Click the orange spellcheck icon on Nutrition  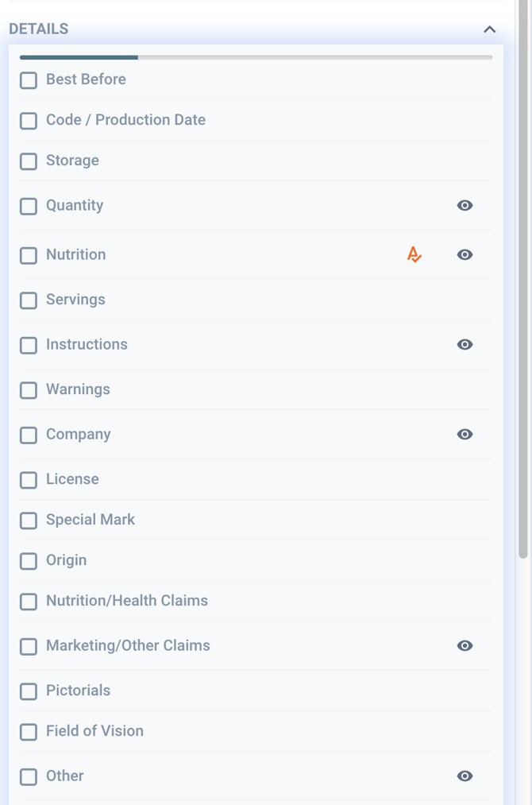pyautogui.click(x=414, y=254)
